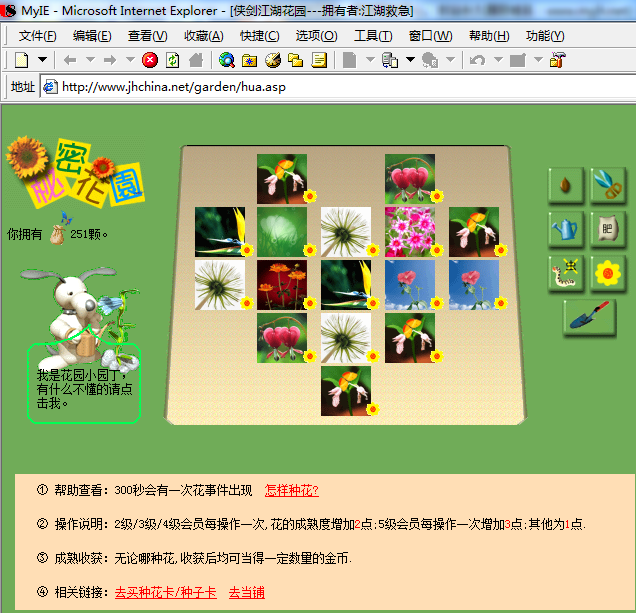The height and width of the screenshot is (613, 636).
Task: Expand the dropdown beside the computers icon
Action: pos(410,60)
